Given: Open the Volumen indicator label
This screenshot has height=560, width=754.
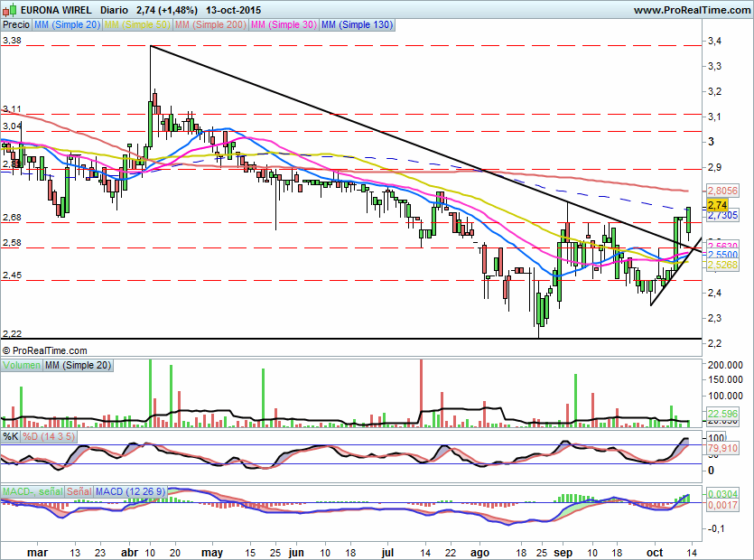Looking at the screenshot, I should pos(22,365).
